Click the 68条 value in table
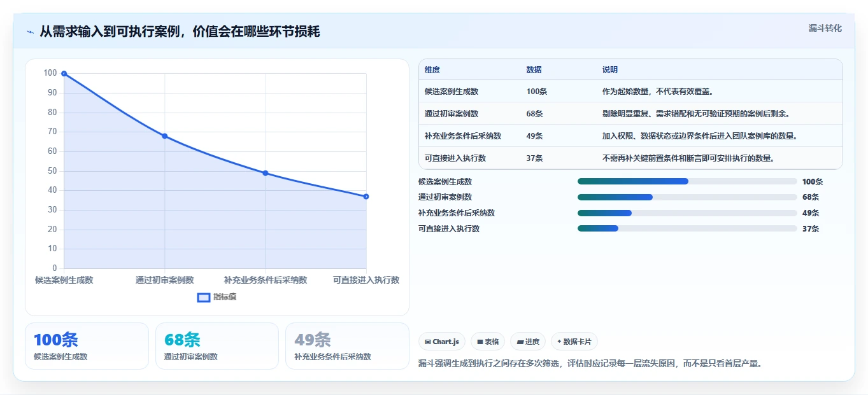The height and width of the screenshot is (395, 868). pos(535,114)
